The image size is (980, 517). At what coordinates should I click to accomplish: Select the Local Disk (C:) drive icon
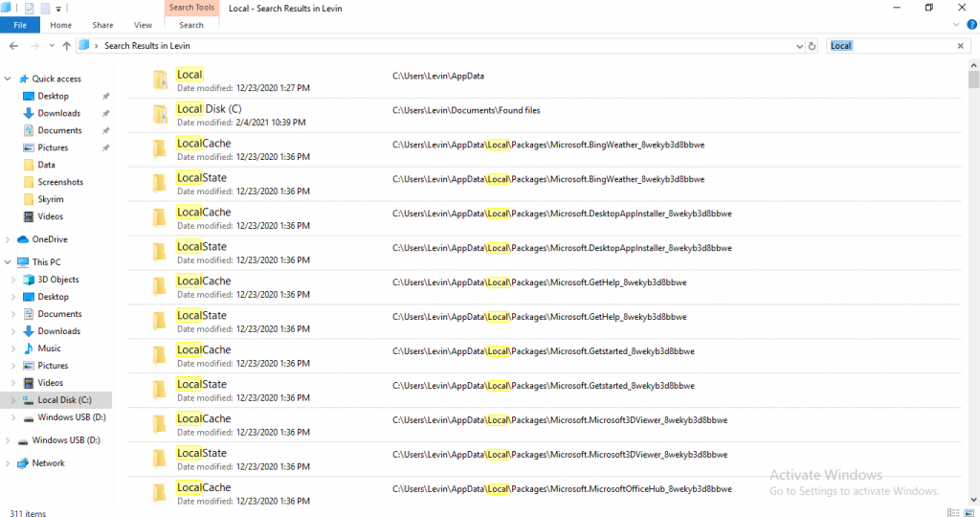tap(28, 400)
